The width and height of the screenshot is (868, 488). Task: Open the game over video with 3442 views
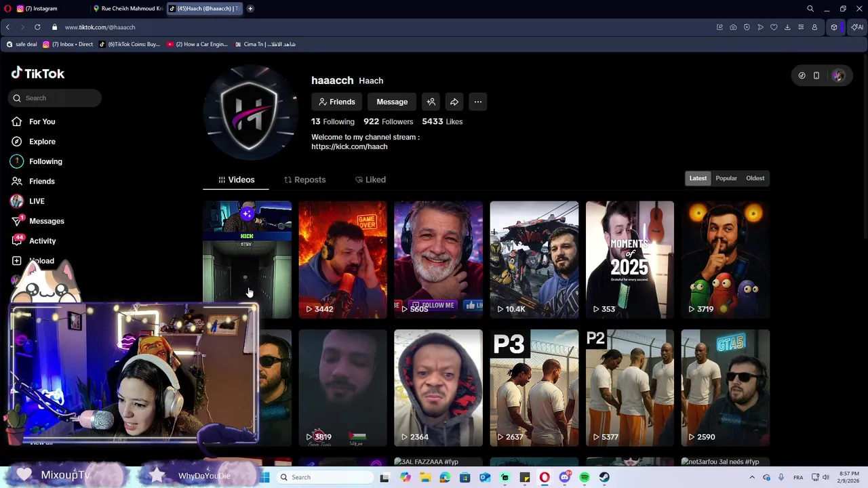(x=342, y=260)
